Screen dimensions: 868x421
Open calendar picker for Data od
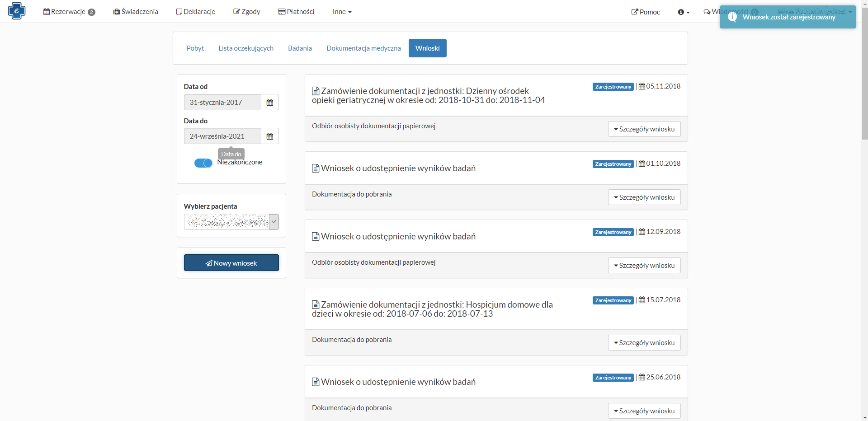pyautogui.click(x=269, y=103)
